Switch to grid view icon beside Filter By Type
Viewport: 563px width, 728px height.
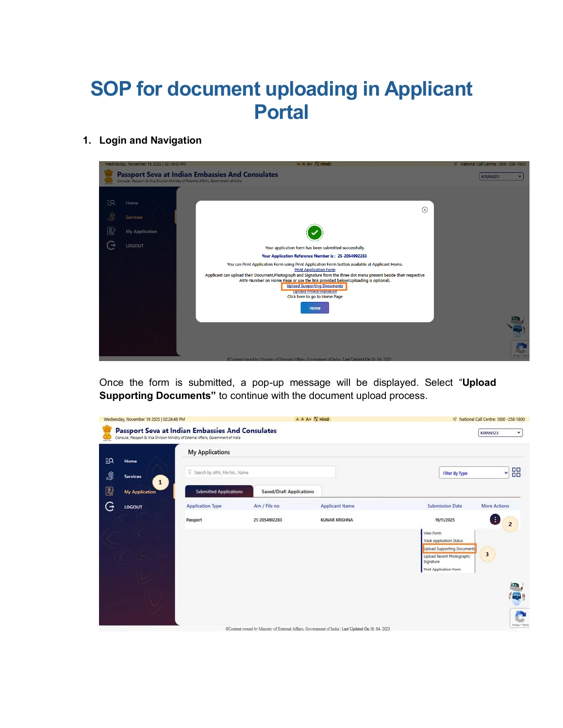pyautogui.click(x=516, y=472)
